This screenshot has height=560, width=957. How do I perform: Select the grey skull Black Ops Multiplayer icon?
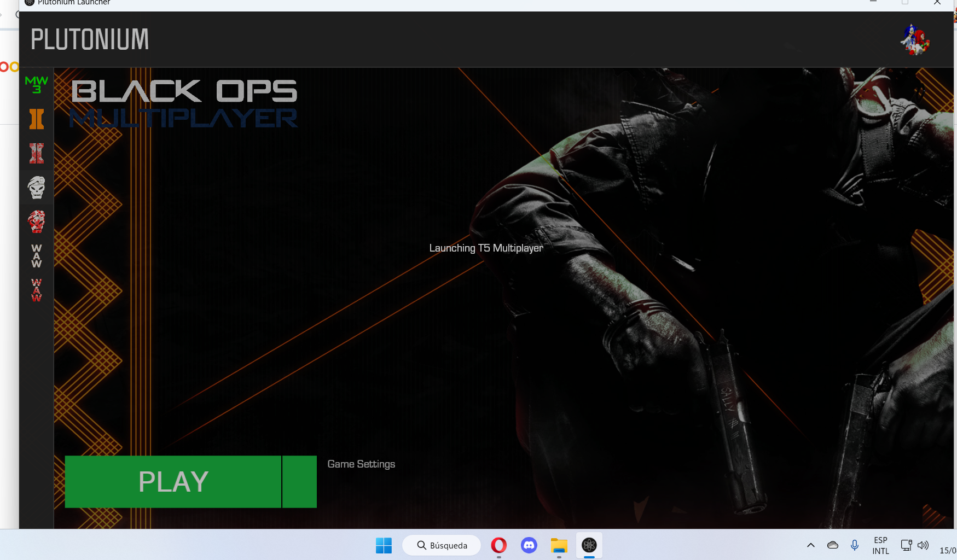point(37,188)
